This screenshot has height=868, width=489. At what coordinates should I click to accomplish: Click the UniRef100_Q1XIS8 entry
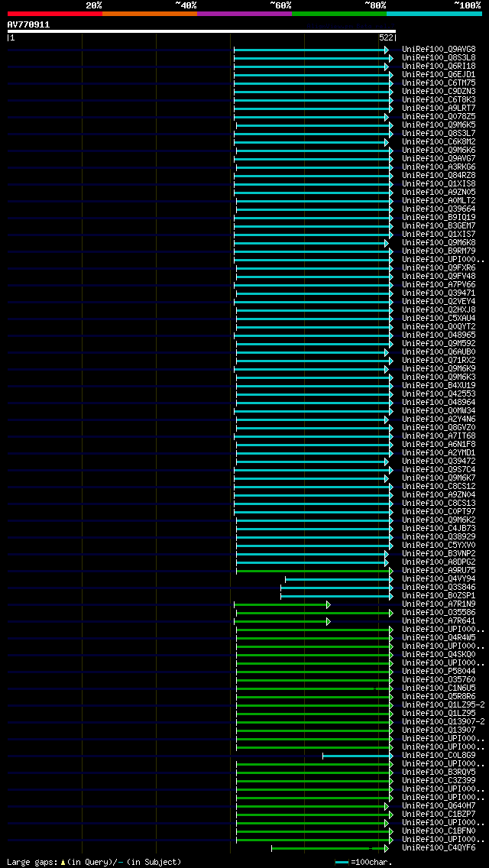[439, 184]
